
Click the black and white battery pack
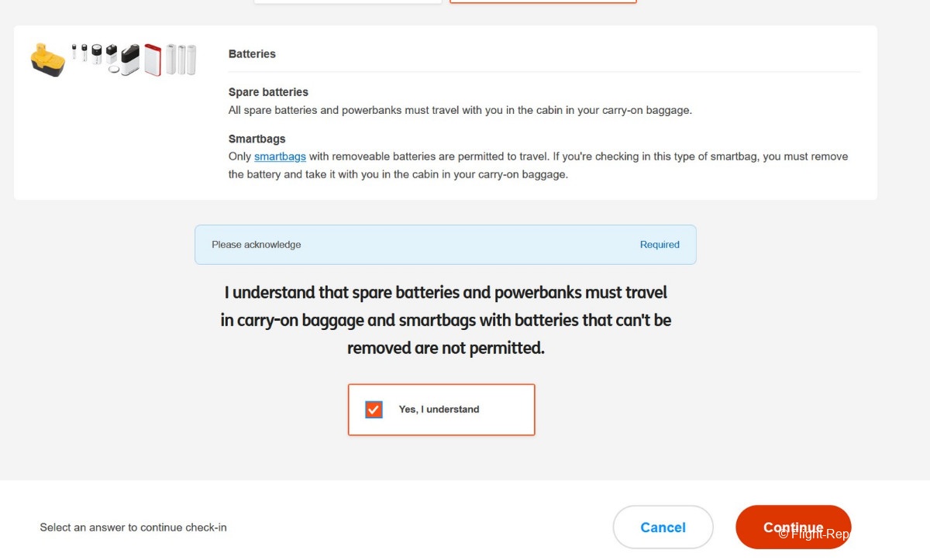[x=130, y=60]
